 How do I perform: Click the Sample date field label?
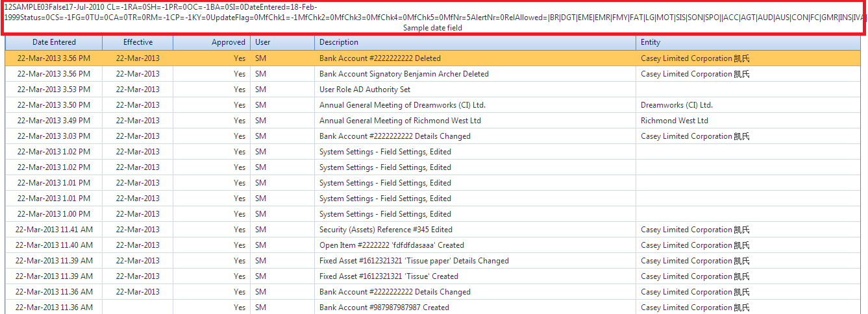433,28
